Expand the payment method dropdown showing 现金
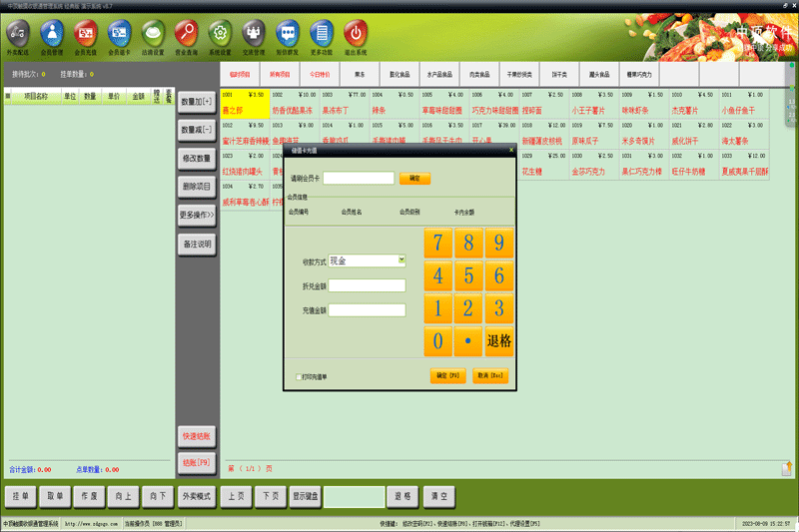Image resolution: width=799 pixels, height=532 pixels. click(x=401, y=261)
